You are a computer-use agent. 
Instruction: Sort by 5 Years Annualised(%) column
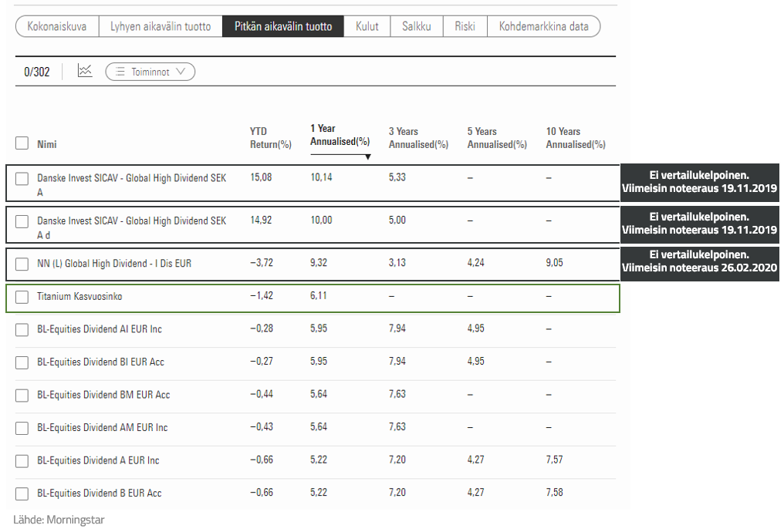(x=497, y=138)
